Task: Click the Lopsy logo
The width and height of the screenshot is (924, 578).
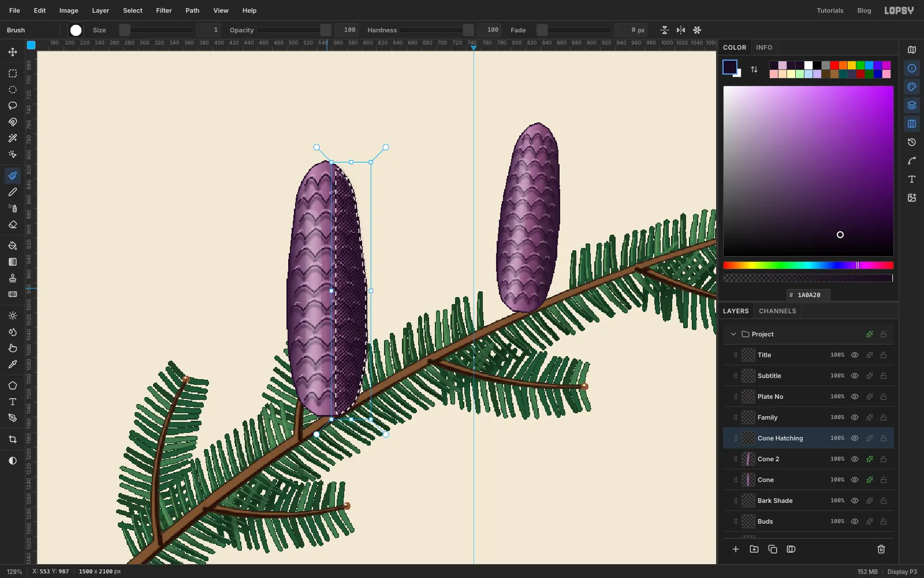Action: pos(899,10)
